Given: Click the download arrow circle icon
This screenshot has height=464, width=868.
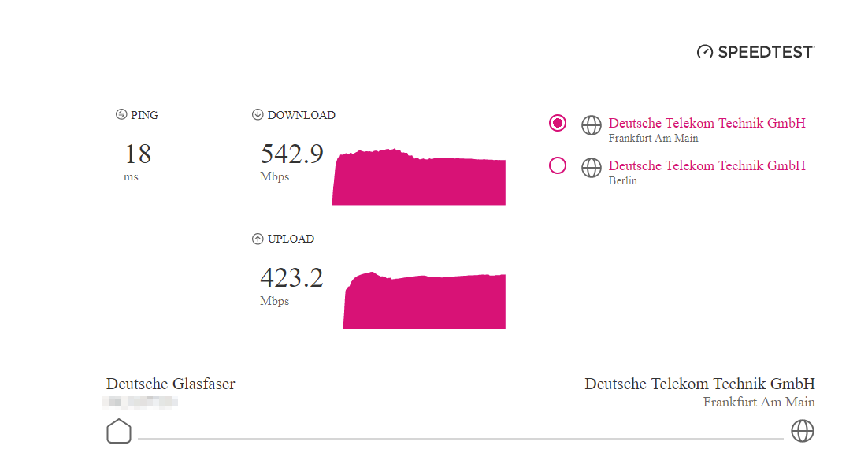Looking at the screenshot, I should (x=258, y=114).
